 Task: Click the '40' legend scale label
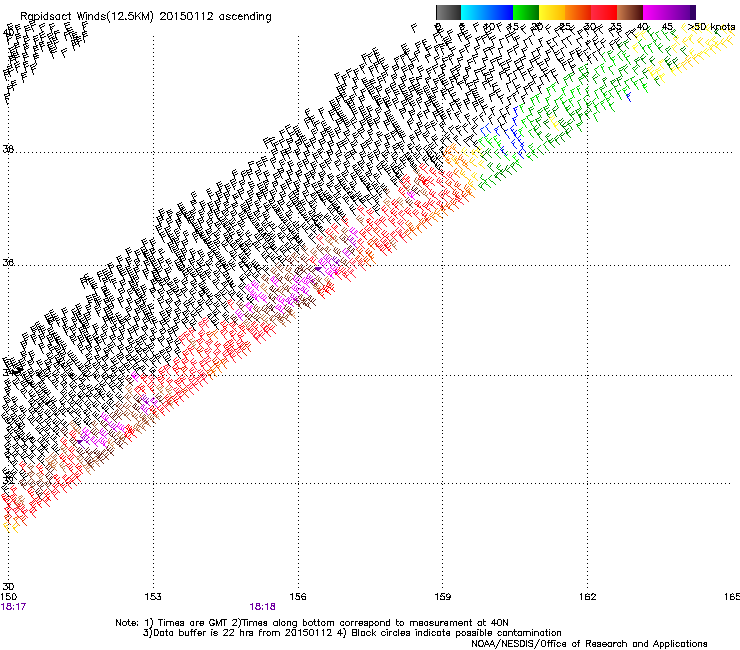coord(642,27)
